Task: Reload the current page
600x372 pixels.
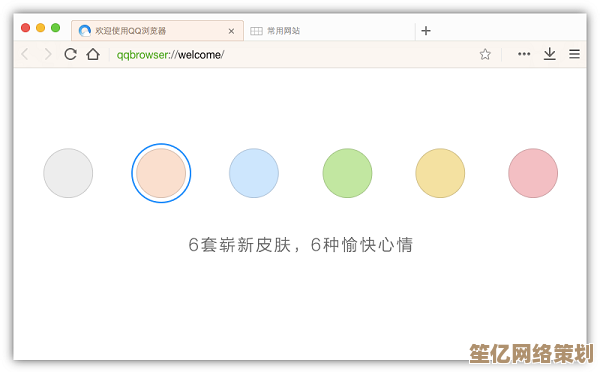Action: point(70,54)
